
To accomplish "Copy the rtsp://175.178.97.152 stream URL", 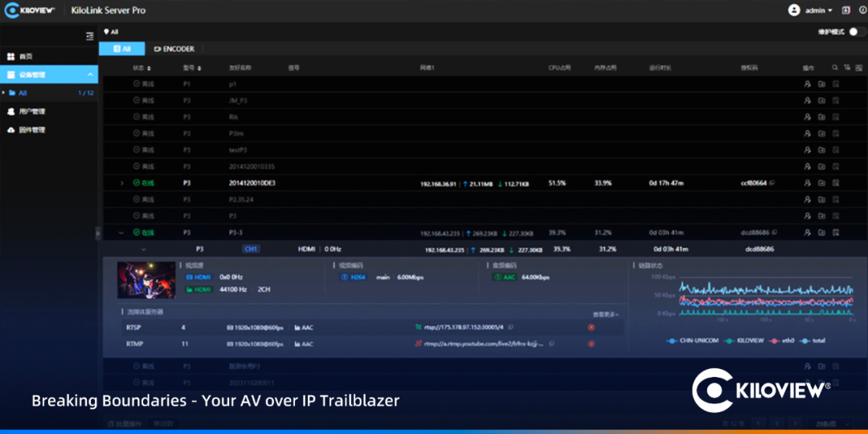I will pyautogui.click(x=510, y=327).
